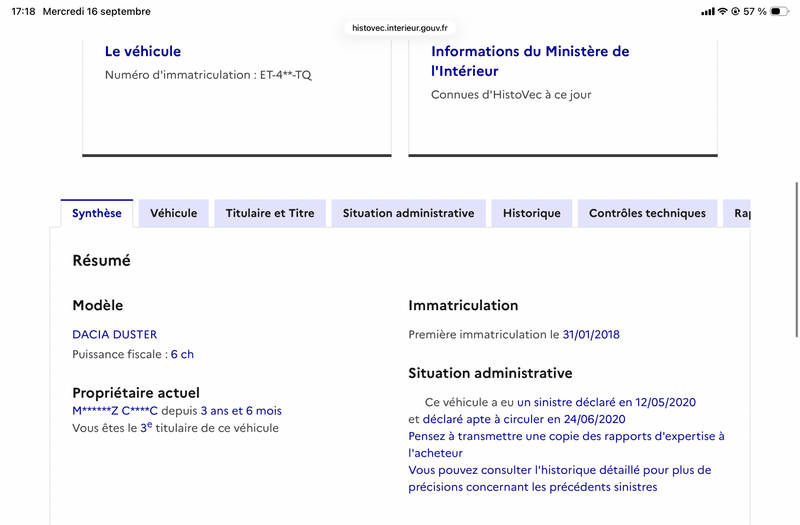Viewport: 800px width, 525px height.
Task: Tap the Wi-Fi icon in status bar
Action: point(722,11)
